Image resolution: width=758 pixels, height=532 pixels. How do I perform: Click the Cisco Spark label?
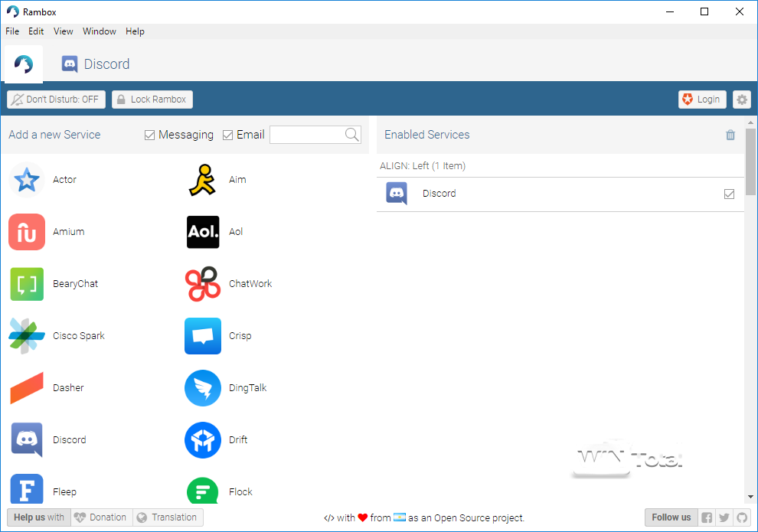pyautogui.click(x=79, y=336)
